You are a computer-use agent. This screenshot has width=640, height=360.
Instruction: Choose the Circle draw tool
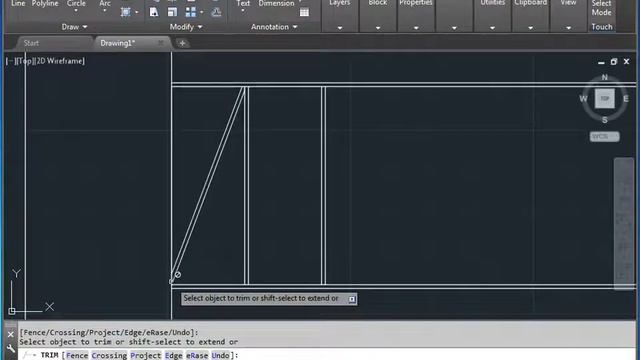76,4
